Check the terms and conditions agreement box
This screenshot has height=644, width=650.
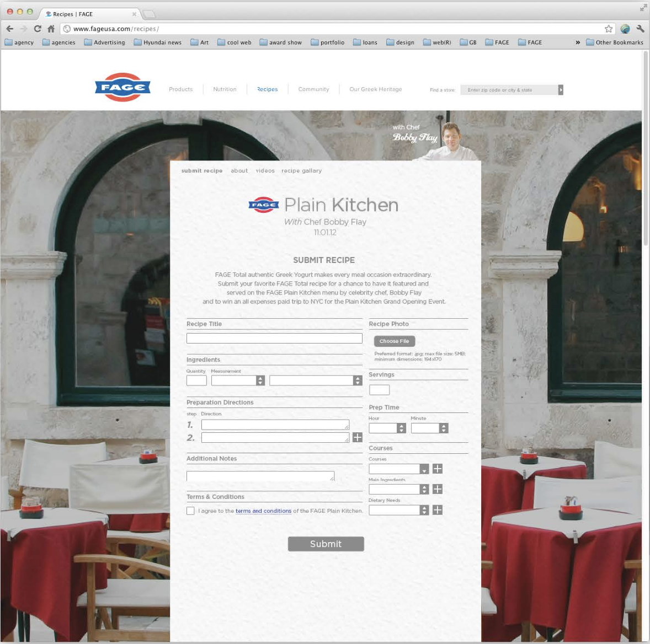pos(190,511)
